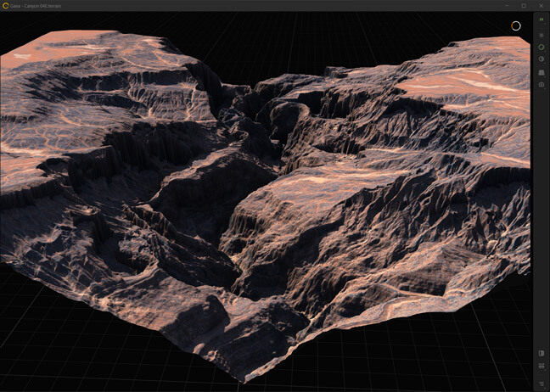550x392 pixels.
Task: Toggle the split panel layout icon
Action: pos(542,353)
